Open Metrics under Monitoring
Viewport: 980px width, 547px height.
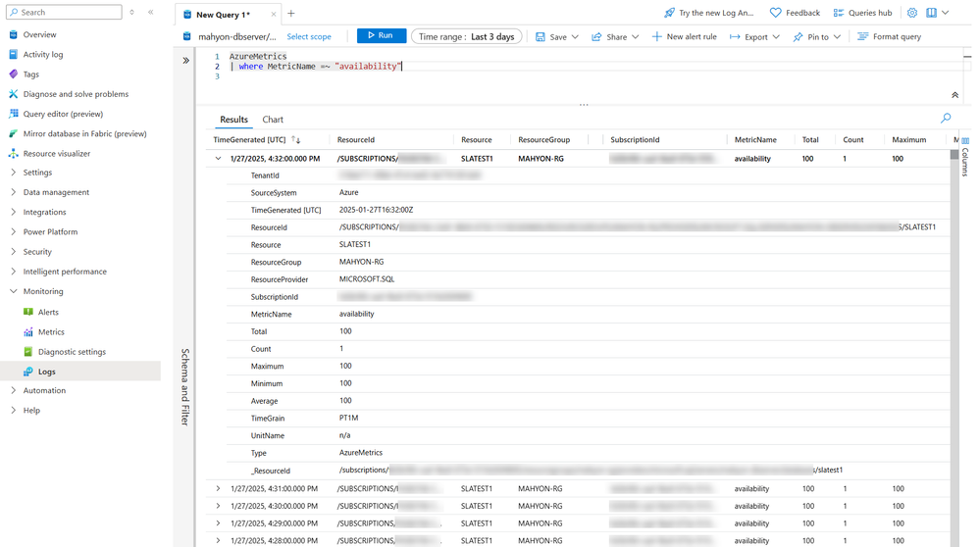pyautogui.click(x=51, y=332)
